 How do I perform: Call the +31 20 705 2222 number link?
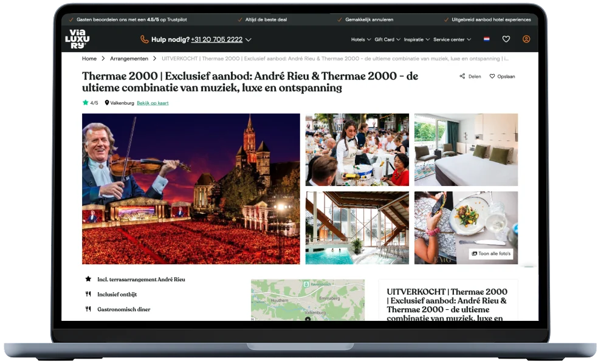(x=216, y=39)
